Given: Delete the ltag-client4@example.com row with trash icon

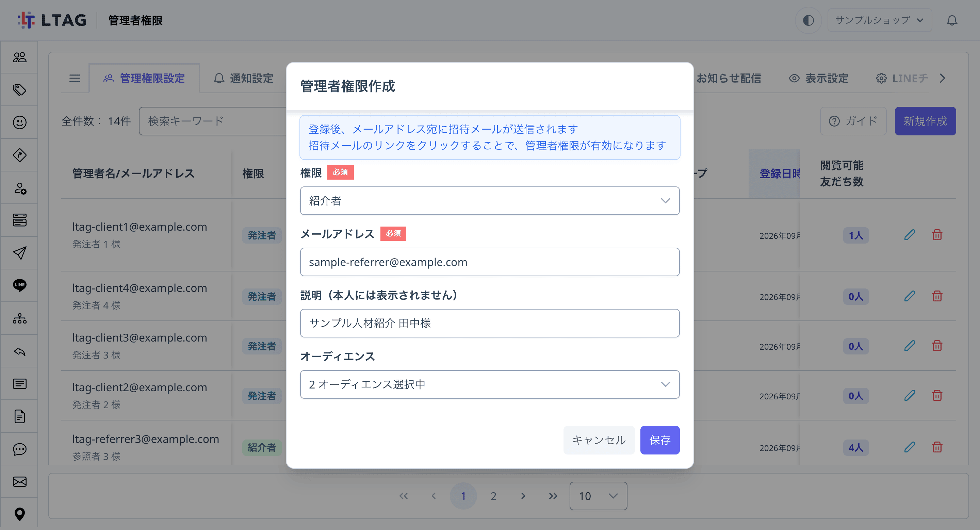Looking at the screenshot, I should pos(937,296).
